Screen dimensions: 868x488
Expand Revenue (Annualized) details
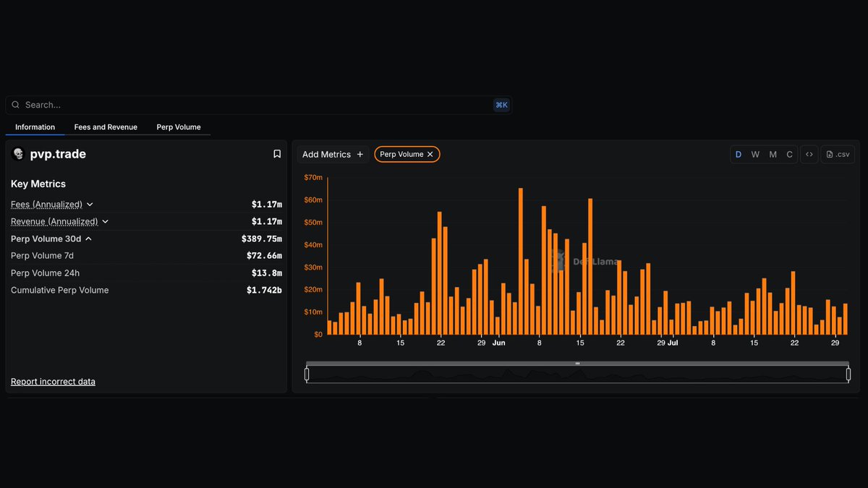pos(105,221)
